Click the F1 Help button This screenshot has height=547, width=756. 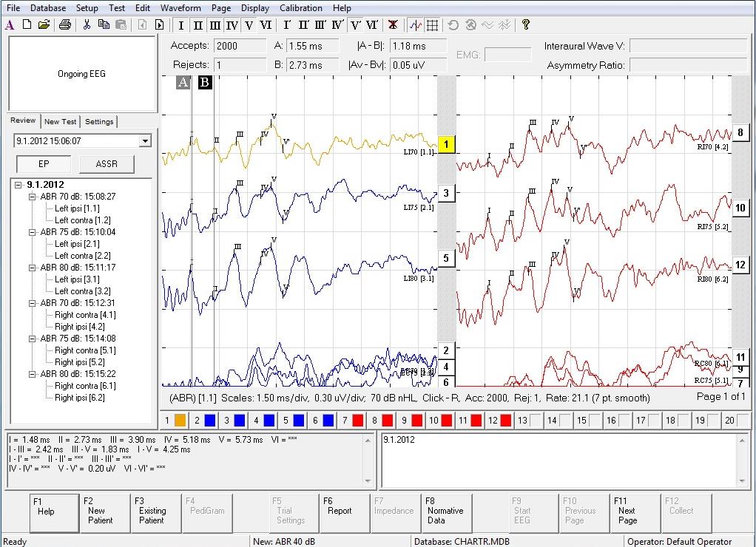[x=54, y=513]
